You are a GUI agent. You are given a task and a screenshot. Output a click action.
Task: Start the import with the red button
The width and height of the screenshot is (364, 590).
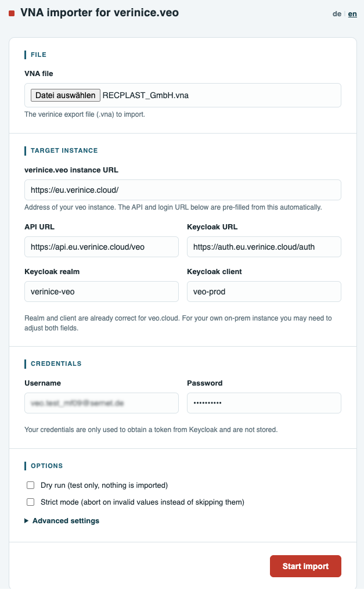(305, 566)
